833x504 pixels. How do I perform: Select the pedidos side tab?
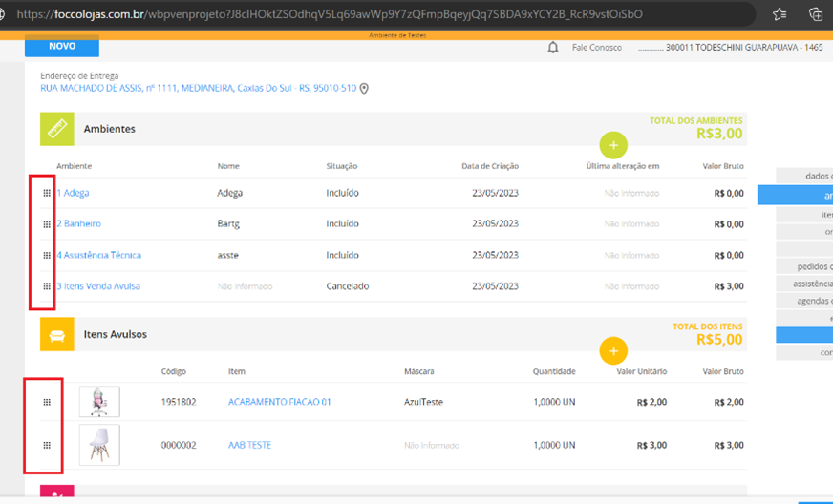click(x=804, y=266)
